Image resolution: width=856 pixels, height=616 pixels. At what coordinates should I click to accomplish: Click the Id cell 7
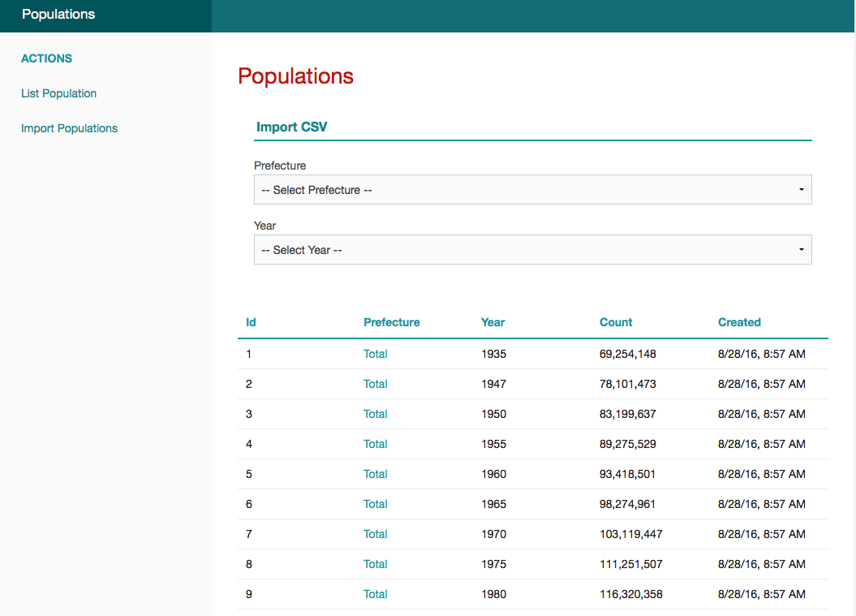tap(249, 534)
